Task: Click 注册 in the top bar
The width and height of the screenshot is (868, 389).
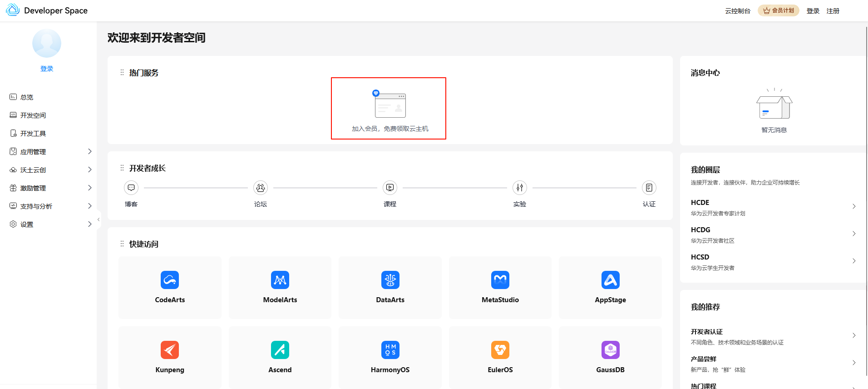Action: (833, 11)
